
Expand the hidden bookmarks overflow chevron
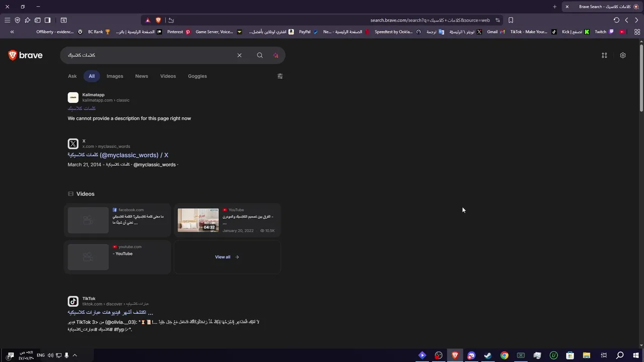(x=12, y=32)
